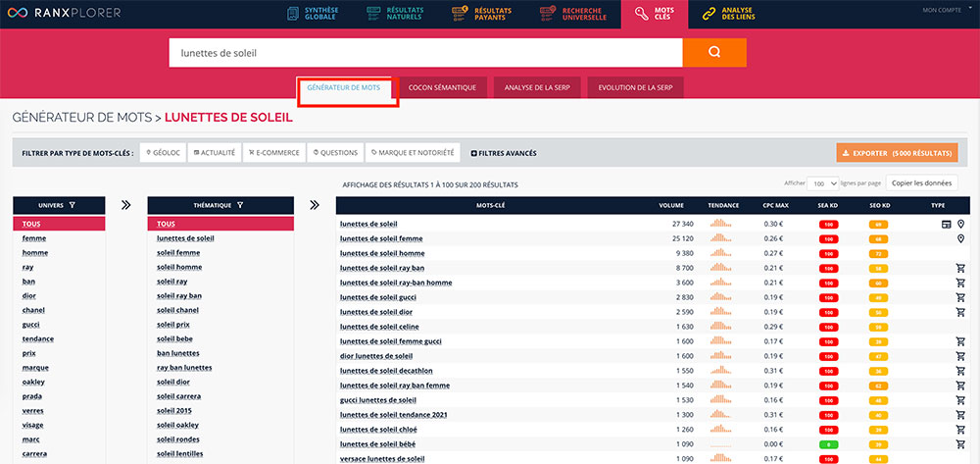Click the double chevron after Univers panel

tap(125, 204)
